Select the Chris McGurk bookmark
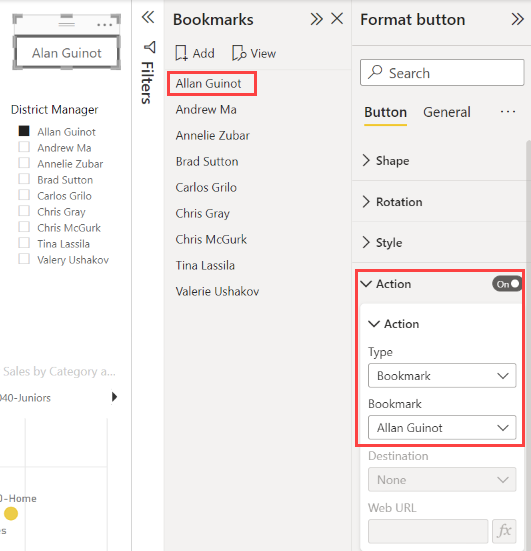The height and width of the screenshot is (551, 531). click(211, 240)
